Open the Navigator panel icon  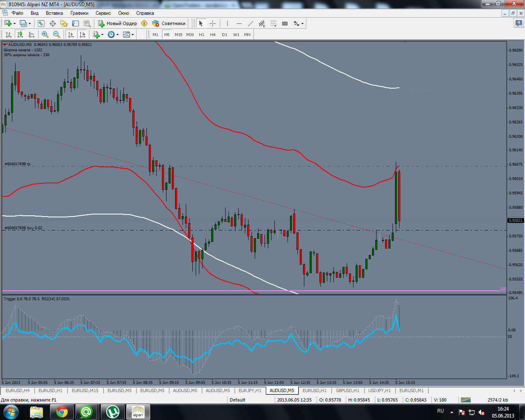(x=64, y=23)
